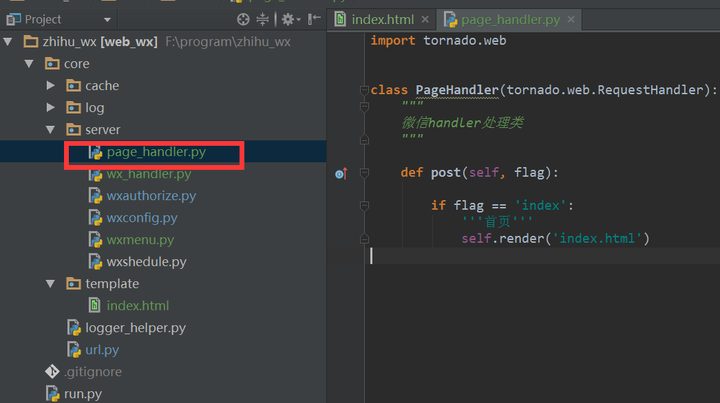The image size is (720, 403).
Task: Select the core folder icon
Action: [x=52, y=63]
